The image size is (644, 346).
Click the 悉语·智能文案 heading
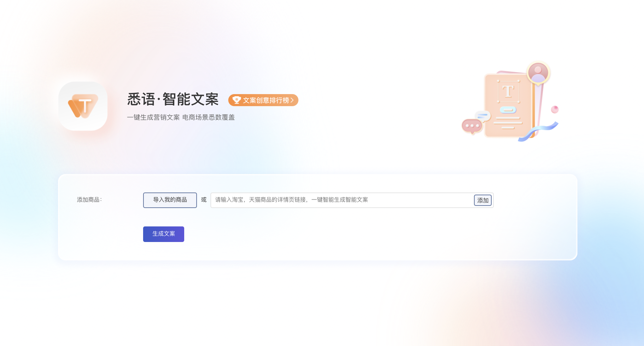pyautogui.click(x=173, y=99)
